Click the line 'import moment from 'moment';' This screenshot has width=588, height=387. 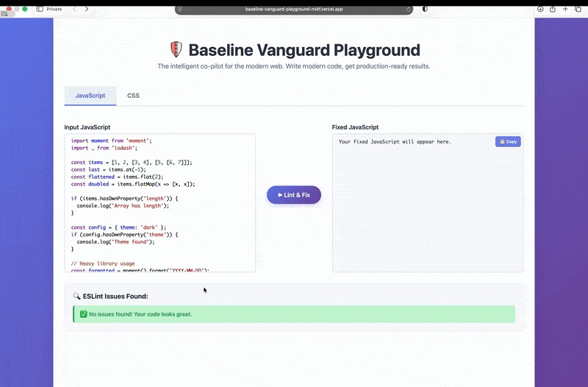tap(112, 141)
